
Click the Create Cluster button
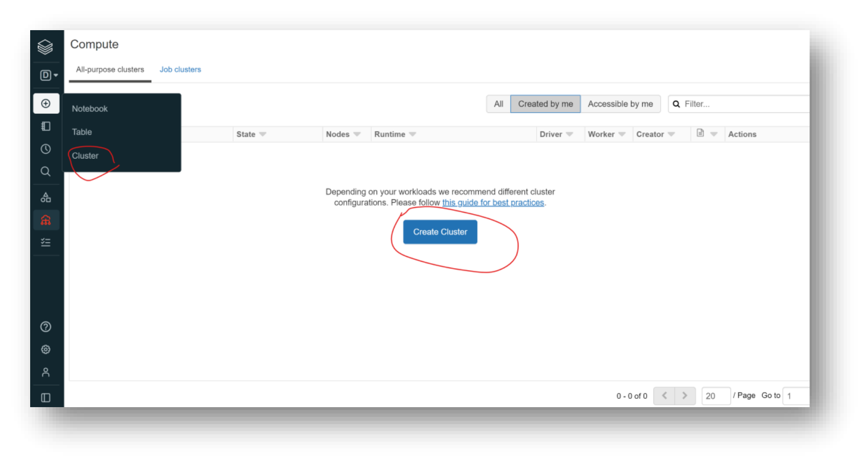point(440,232)
